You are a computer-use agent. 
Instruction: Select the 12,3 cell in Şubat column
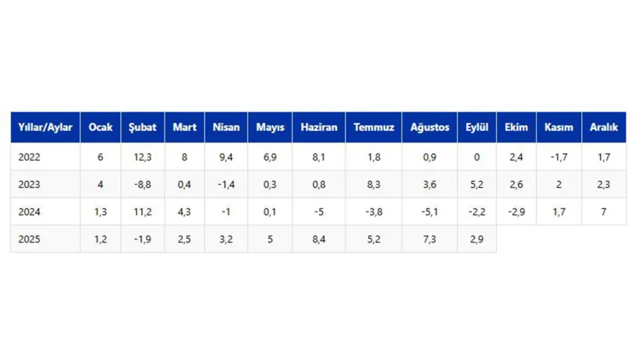tap(142, 157)
